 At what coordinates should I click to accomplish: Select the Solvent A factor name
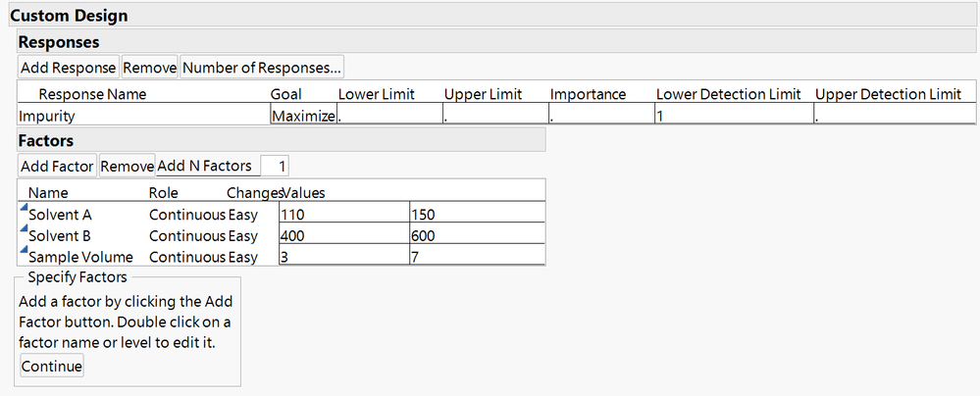[x=60, y=215]
